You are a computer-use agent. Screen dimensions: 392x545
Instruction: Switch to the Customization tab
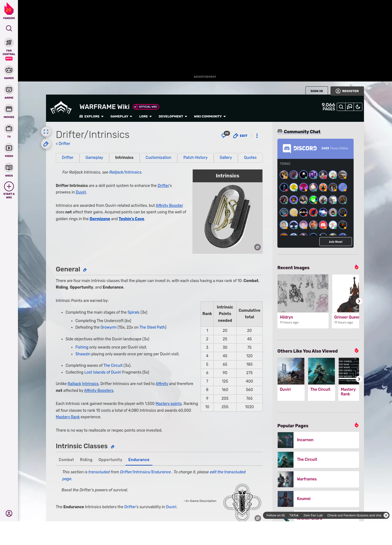click(158, 158)
